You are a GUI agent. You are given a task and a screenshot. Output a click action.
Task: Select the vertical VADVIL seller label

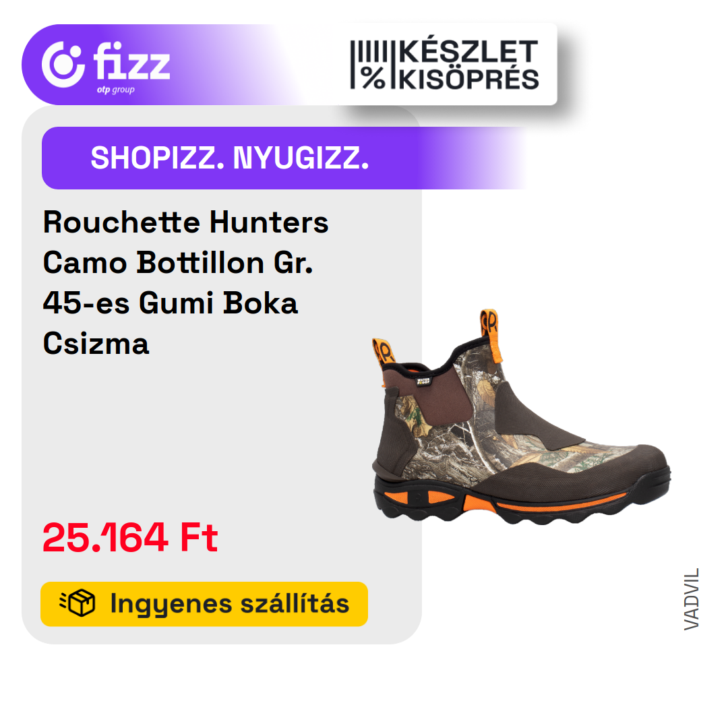pyautogui.click(x=692, y=599)
